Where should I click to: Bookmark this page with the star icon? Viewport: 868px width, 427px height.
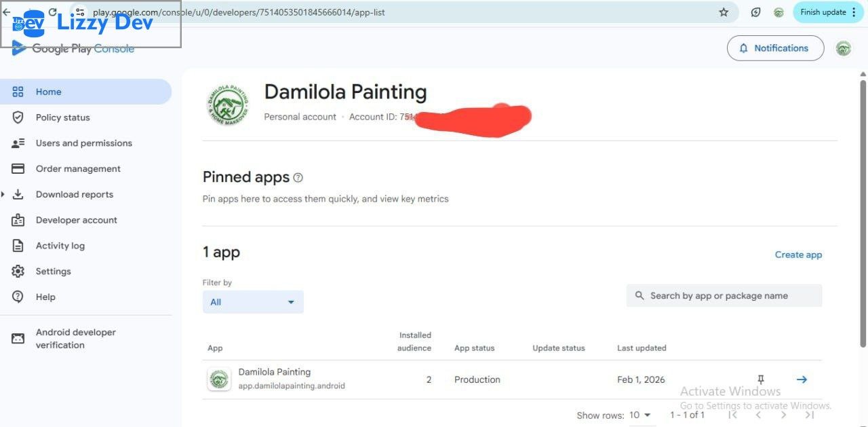724,12
